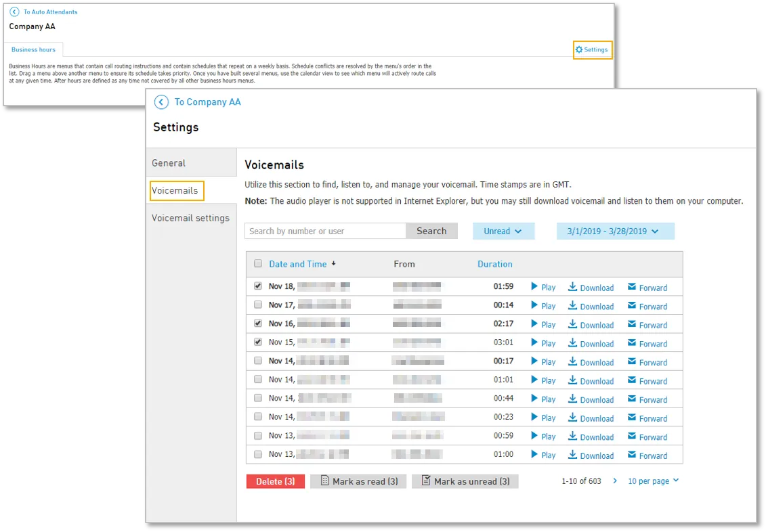Open the Voicemail settings tab
This screenshot has width=766, height=532.
tap(190, 218)
